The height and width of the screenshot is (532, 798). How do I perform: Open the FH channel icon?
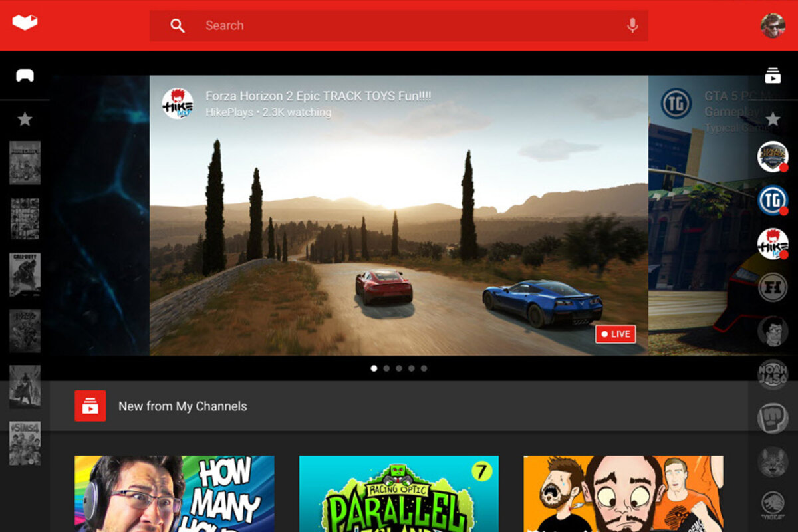pos(773,287)
